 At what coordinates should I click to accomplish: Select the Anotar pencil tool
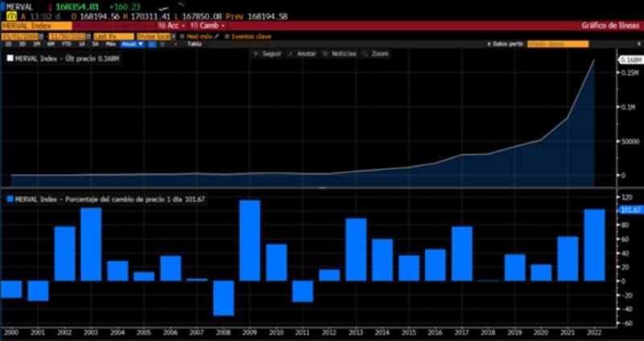pyautogui.click(x=301, y=53)
